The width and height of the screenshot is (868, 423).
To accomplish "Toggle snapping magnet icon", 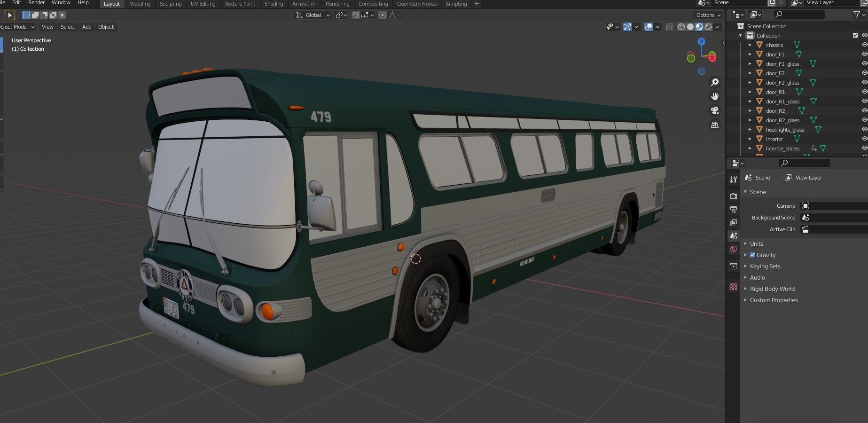I will tap(356, 15).
